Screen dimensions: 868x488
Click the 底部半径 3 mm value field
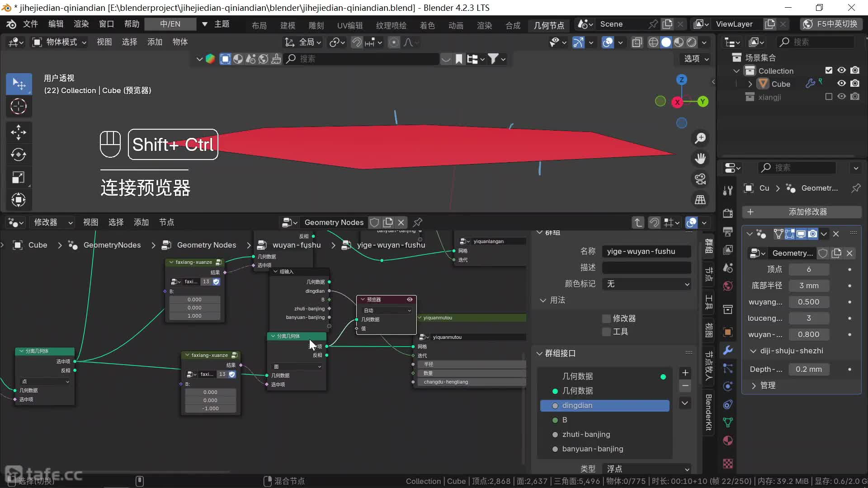pos(809,286)
